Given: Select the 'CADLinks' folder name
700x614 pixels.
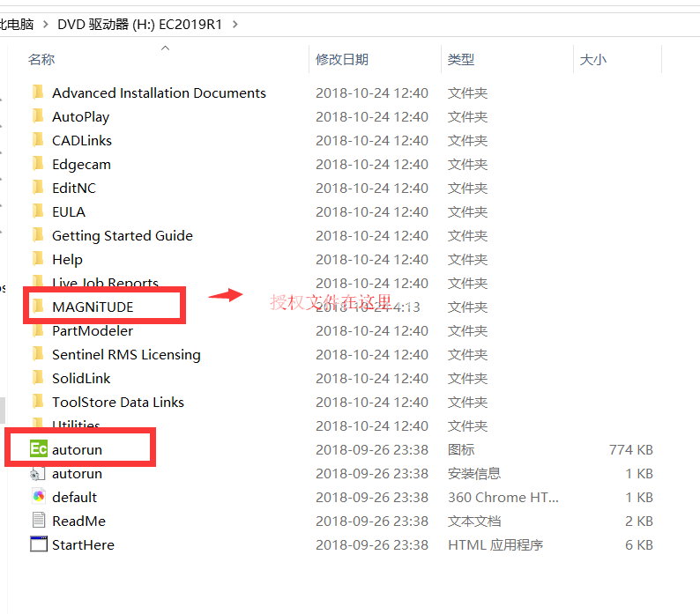Looking at the screenshot, I should point(82,141).
